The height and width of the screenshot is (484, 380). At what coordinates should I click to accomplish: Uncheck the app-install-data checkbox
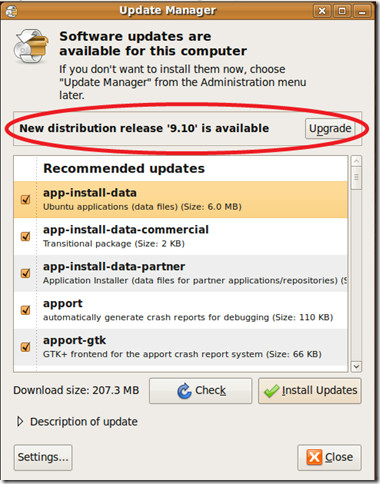pos(26,199)
